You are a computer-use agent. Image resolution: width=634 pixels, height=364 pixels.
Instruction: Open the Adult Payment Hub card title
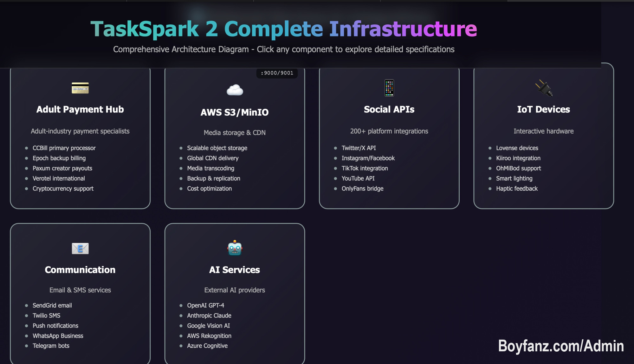tap(80, 109)
